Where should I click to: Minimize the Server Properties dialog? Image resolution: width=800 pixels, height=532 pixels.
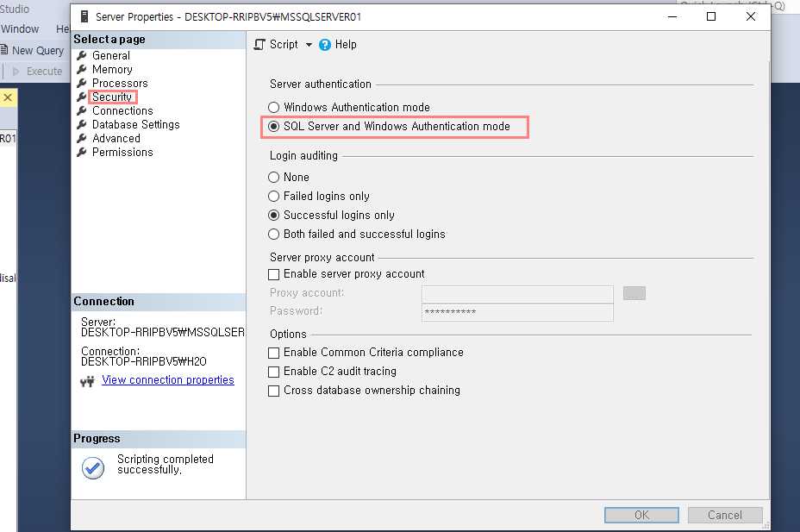coord(672,17)
